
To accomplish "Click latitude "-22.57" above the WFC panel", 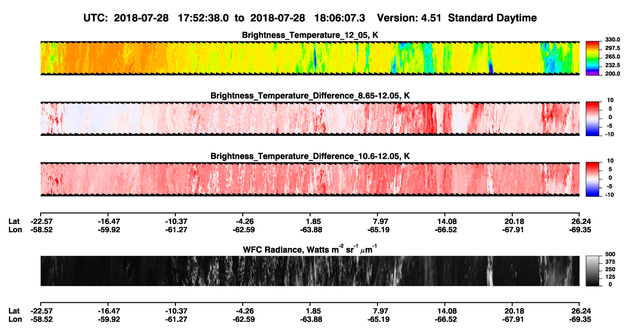I will (41, 221).
